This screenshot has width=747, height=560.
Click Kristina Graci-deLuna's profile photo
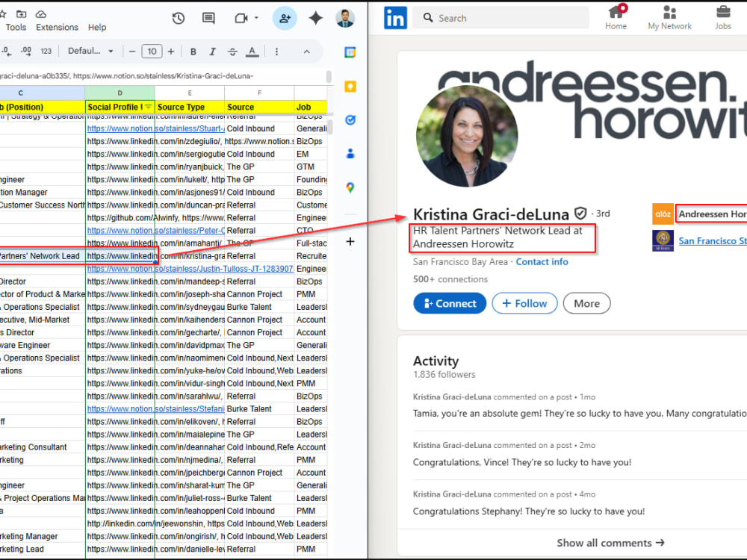[467, 136]
